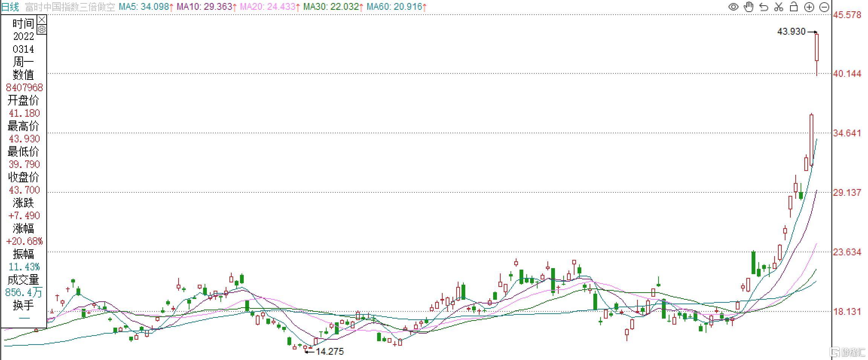Toggle the chart lock icon
Screen dimensions: 868x360
click(x=794, y=7)
